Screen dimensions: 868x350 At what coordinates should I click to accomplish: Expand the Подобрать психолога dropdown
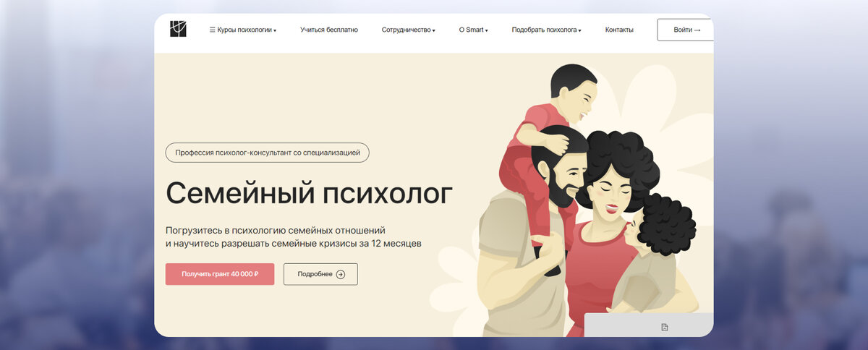tap(547, 30)
